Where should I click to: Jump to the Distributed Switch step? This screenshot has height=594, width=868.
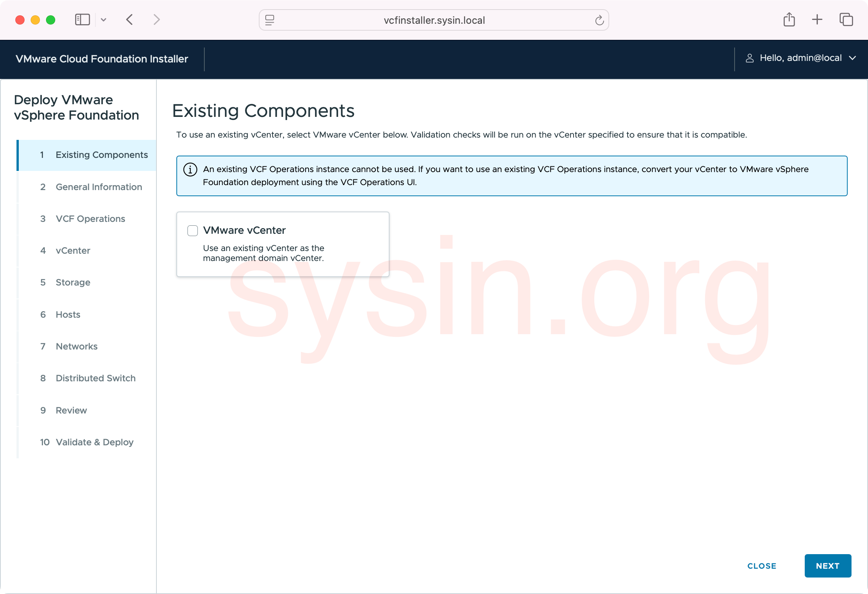point(95,378)
